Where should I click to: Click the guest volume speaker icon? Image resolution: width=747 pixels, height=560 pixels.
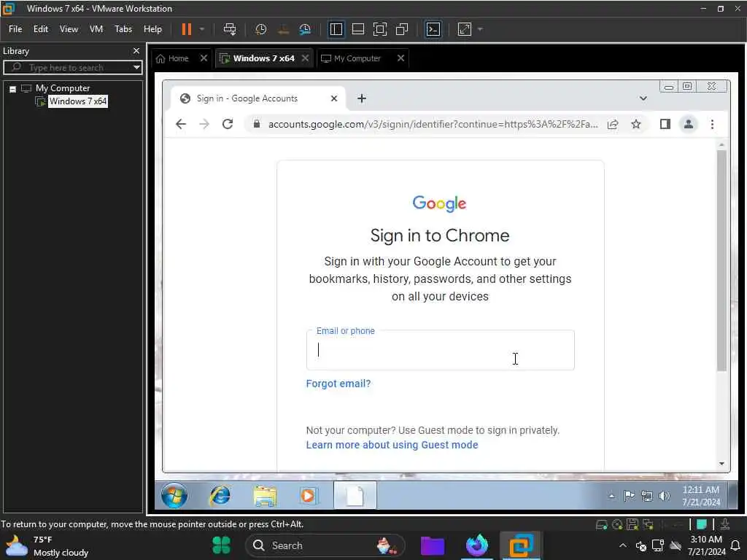(x=664, y=496)
